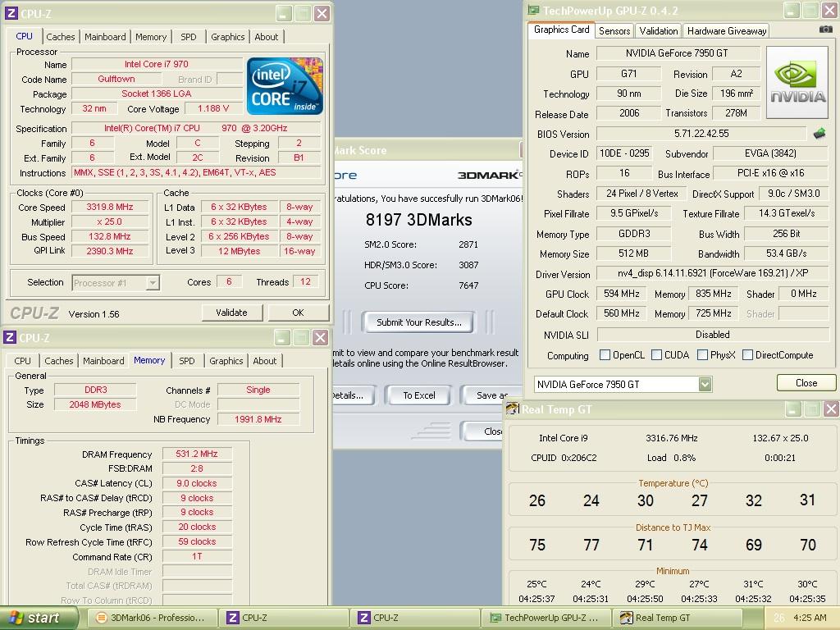Close the upper CPU-Z window
Screen dimensions: 840x630
click(322, 13)
